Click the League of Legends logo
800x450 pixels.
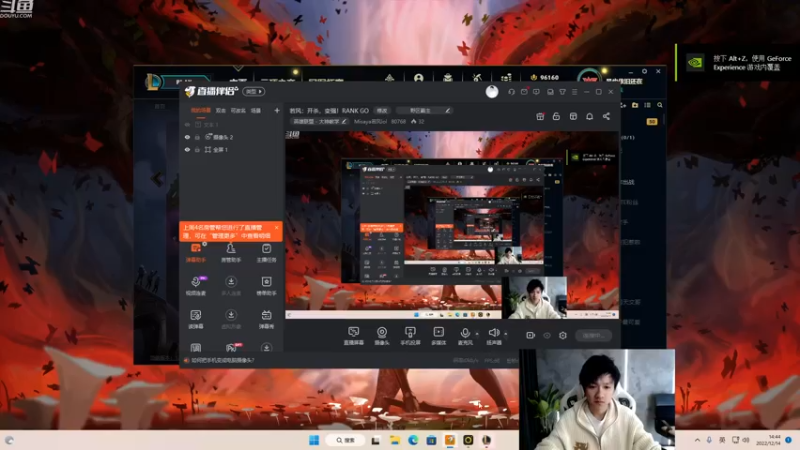tap(153, 82)
